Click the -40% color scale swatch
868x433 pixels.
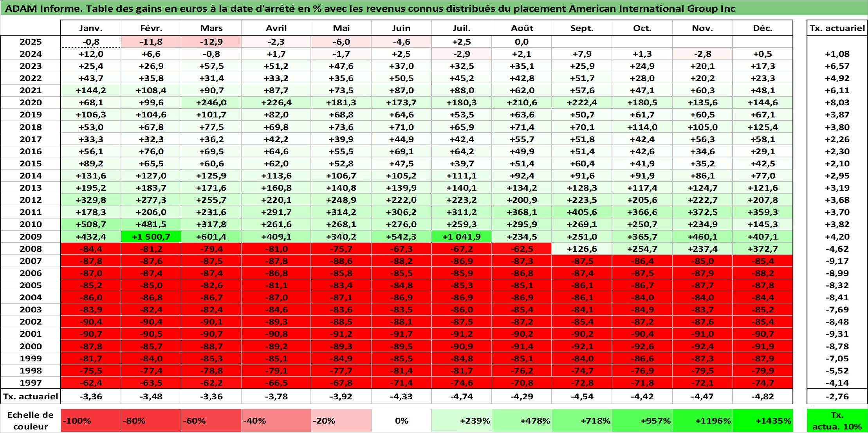[276, 421]
